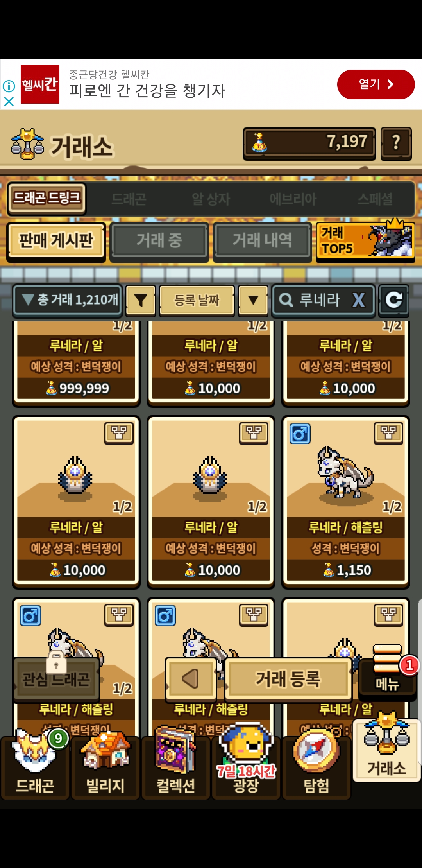Image resolution: width=422 pixels, height=868 pixels.
Task: Toggle pedigree icon on 1,150 루네라 card
Action: [x=388, y=433]
